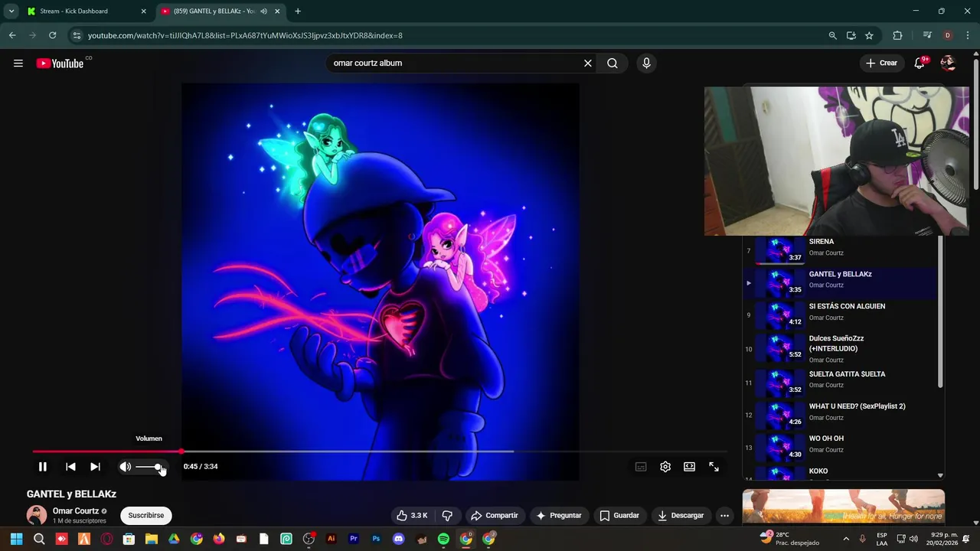Click the YouTube URL in the address bar
Viewport: 980px width, 551px height.
click(245, 35)
